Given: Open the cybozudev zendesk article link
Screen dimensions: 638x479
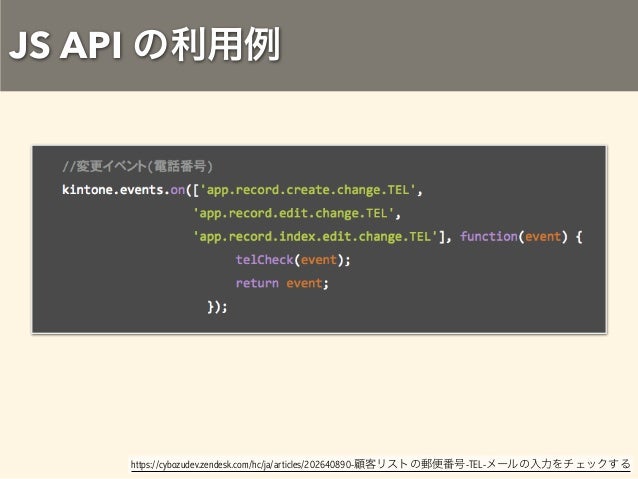Looking at the screenshot, I should pyautogui.click(x=380, y=464).
